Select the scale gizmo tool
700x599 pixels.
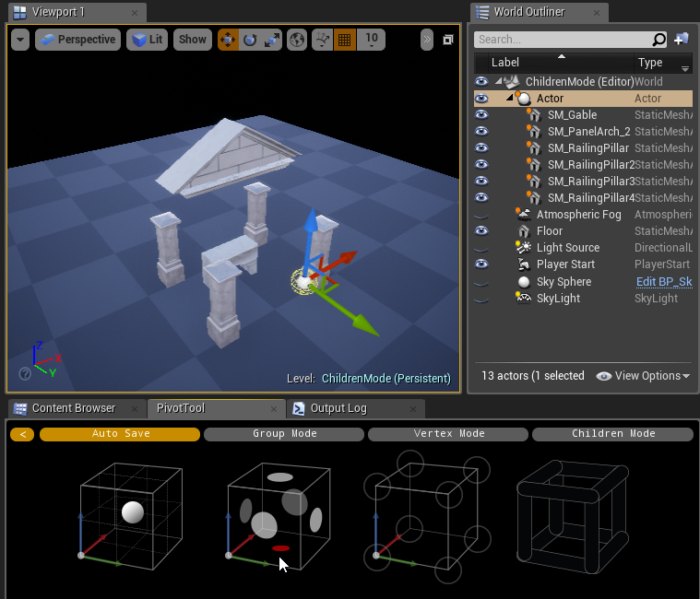(271, 40)
